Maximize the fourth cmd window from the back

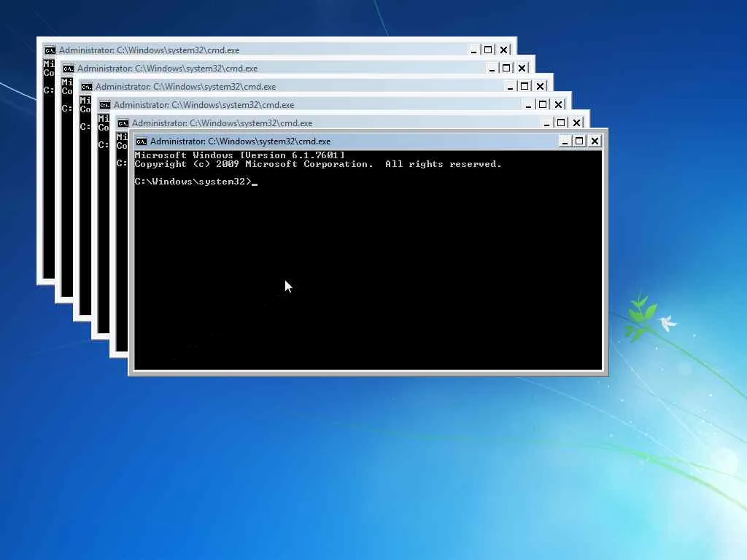click(x=543, y=104)
